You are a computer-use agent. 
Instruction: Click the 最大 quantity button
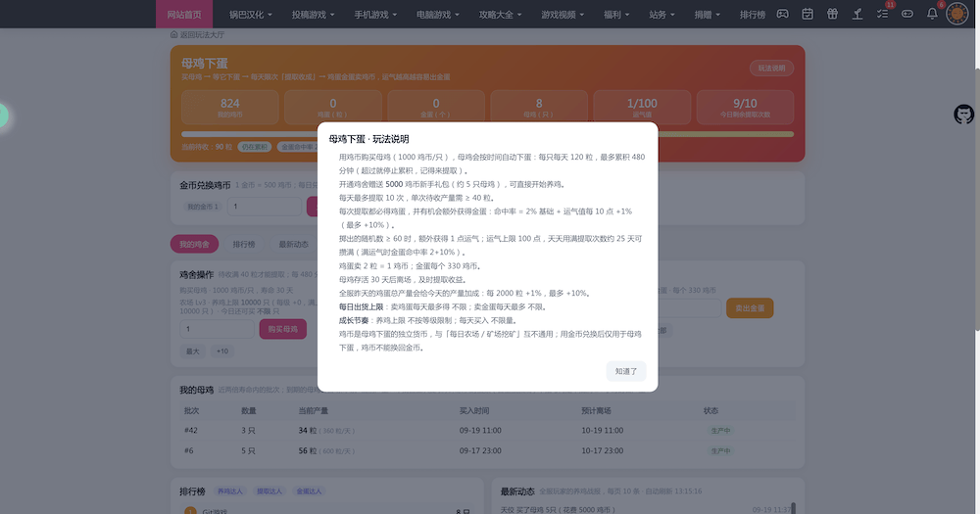click(192, 351)
